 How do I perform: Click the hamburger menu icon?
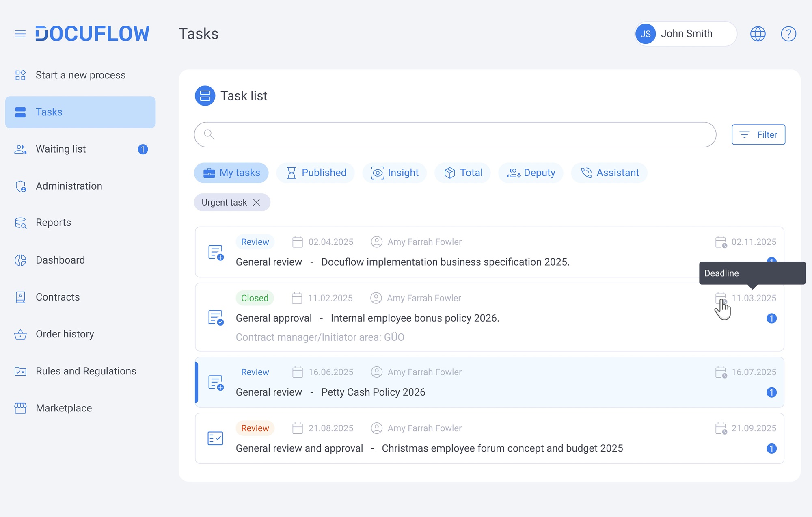(20, 34)
